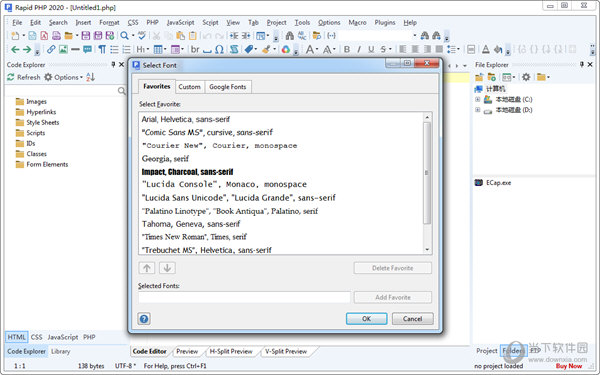600x375 pixels.
Task: Expand the C: drive tree node
Action: [x=478, y=99]
